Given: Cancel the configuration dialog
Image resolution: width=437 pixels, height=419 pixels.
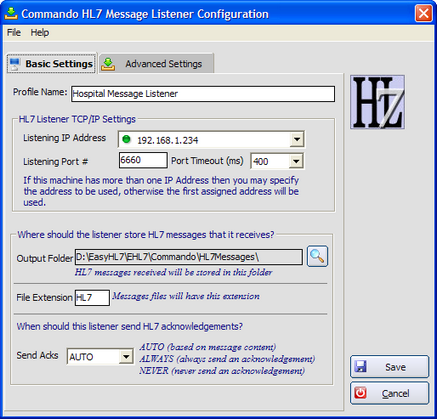Looking at the screenshot, I should 389,393.
